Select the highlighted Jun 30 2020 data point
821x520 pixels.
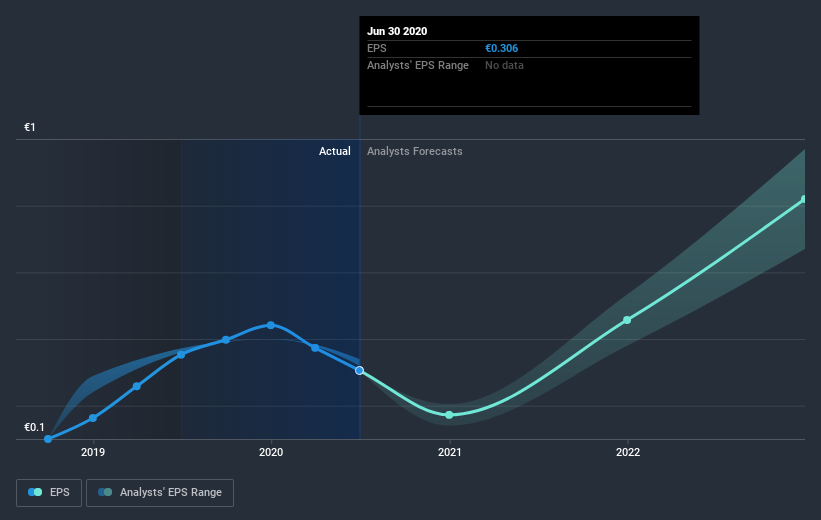(359, 370)
